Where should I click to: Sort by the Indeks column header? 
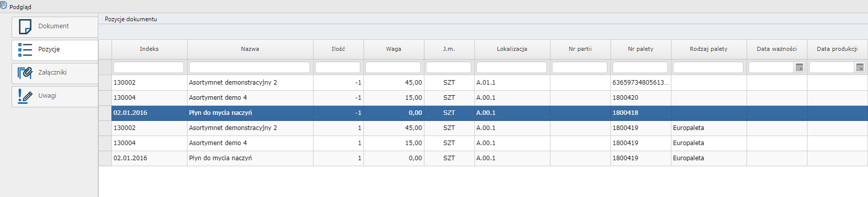(149, 49)
